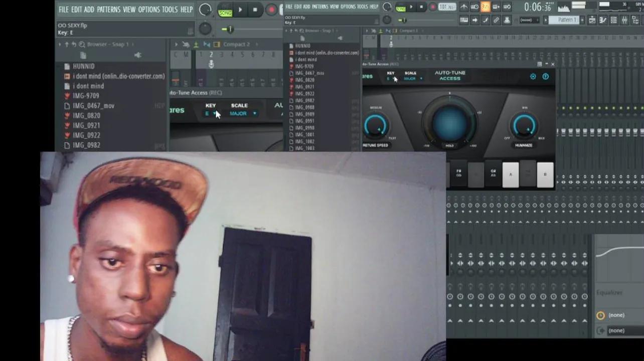Click Play button in enlarged transport
644x361 pixels.
pos(240,10)
